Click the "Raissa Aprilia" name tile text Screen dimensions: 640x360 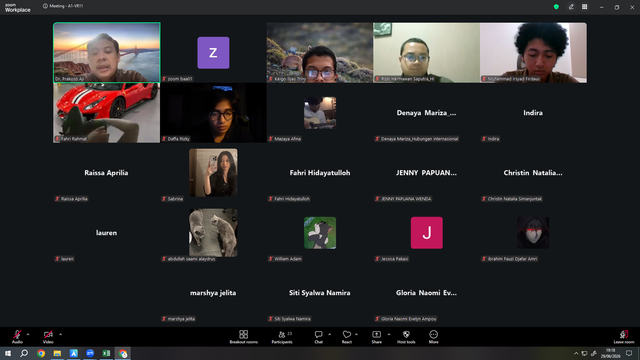[x=106, y=173]
